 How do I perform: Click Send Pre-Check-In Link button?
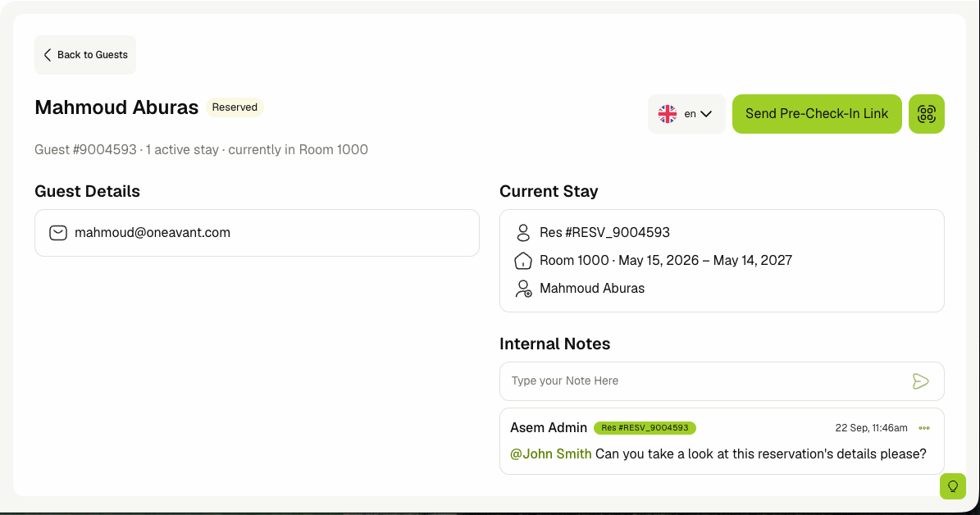point(817,114)
